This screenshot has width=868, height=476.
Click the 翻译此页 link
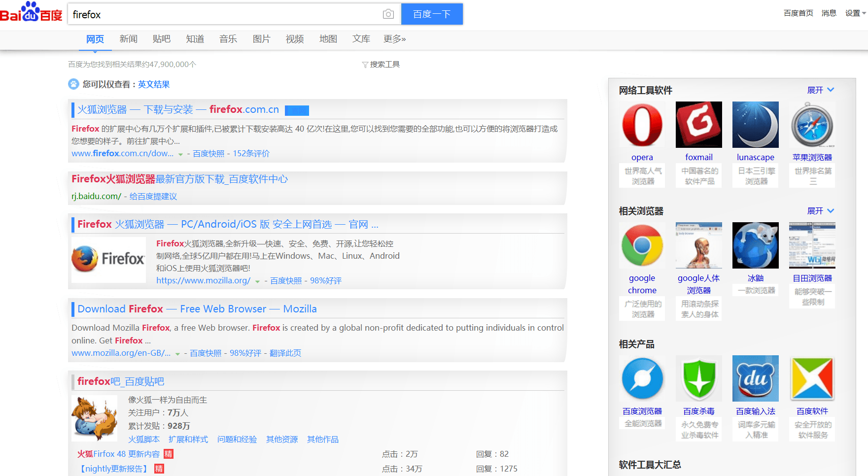(x=285, y=353)
